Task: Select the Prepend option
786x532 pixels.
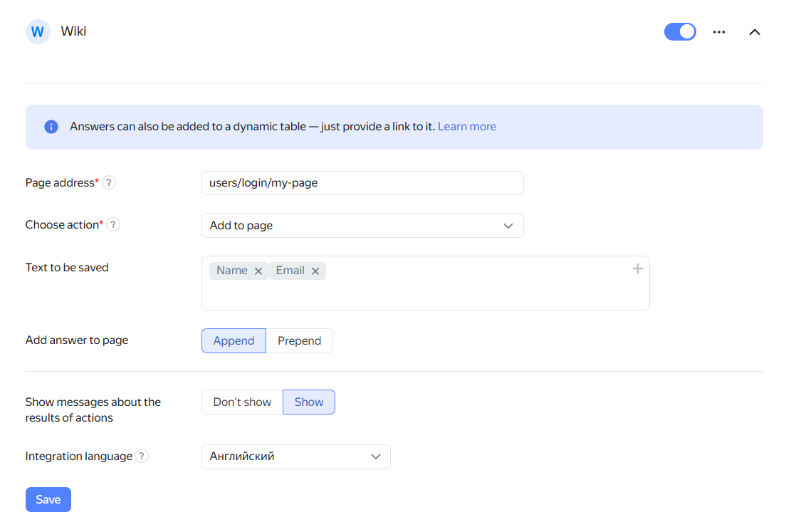Action: 299,340
